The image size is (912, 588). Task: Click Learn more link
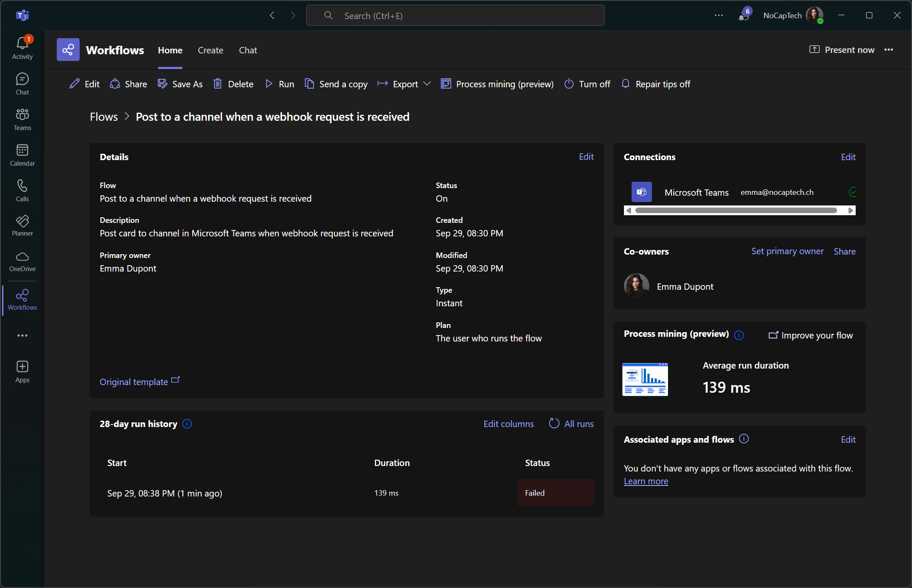pyautogui.click(x=646, y=481)
